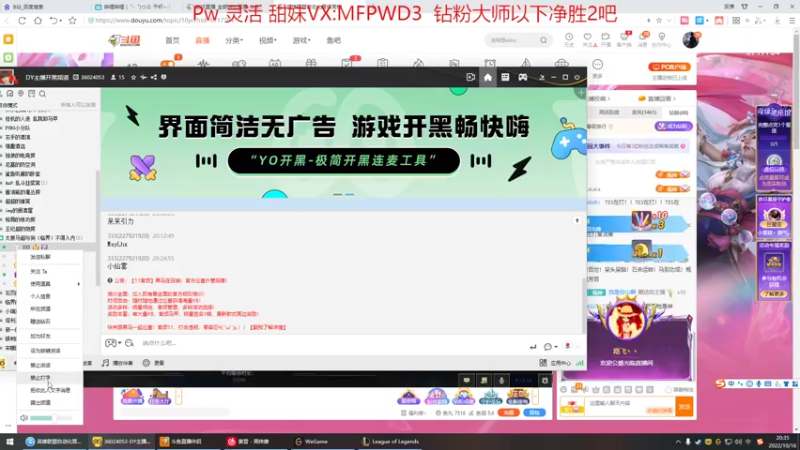Expand the emoji dropdown arrow beside chat input
The height and width of the screenshot is (450, 800).
[x=120, y=343]
